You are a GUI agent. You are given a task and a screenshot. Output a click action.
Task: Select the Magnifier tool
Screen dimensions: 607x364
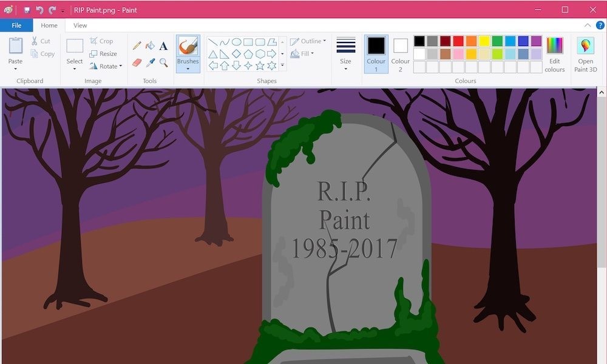164,62
